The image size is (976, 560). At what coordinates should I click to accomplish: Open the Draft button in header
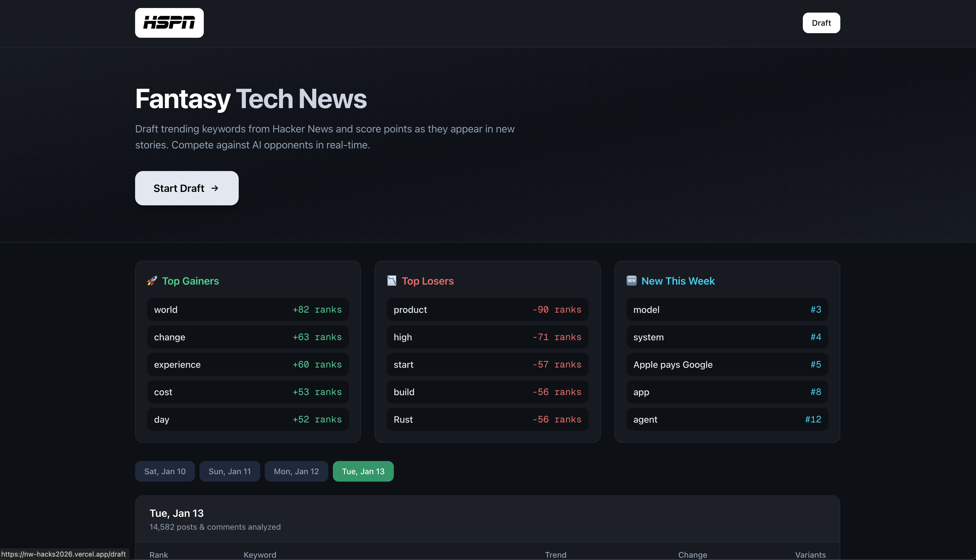click(821, 23)
